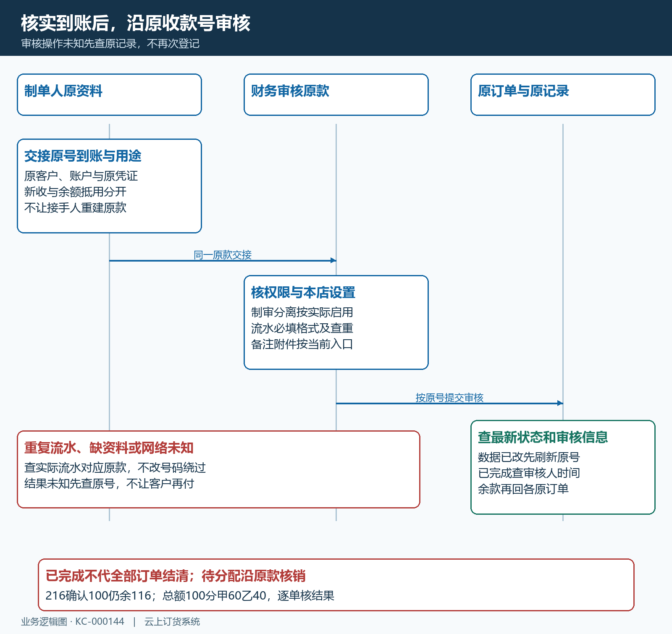This screenshot has width=672, height=634.
Task: Select the 财务审核原款 header box
Action: coord(336,95)
